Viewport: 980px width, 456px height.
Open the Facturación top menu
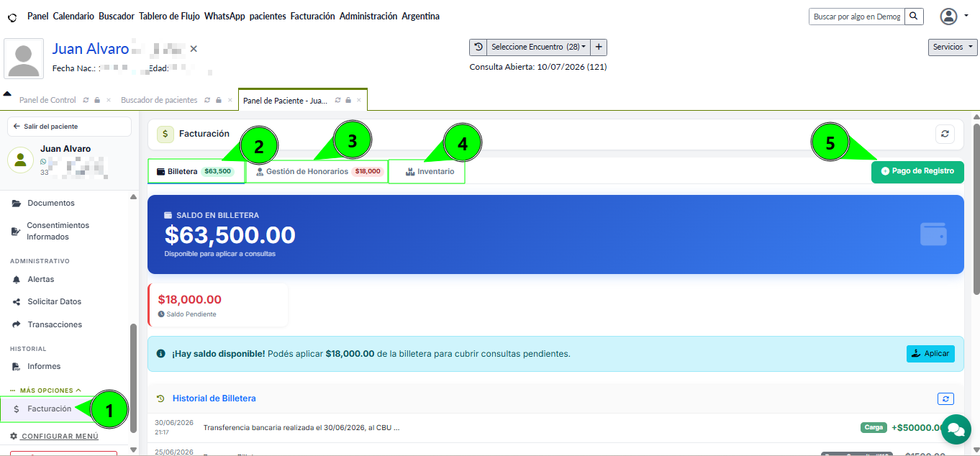(x=312, y=16)
